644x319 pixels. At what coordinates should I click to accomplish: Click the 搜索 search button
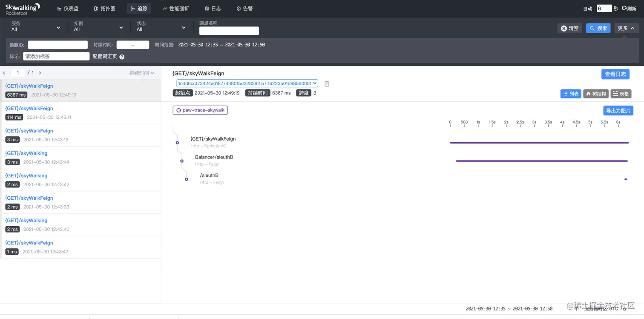[598, 28]
